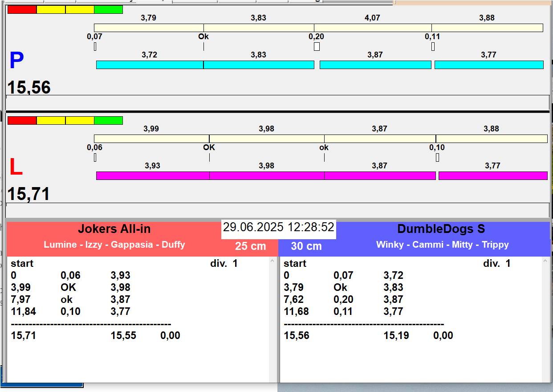Image resolution: width=553 pixels, height=392 pixels.
Task: Select the cream 4,07 segment in lane P
Action: (x=372, y=28)
